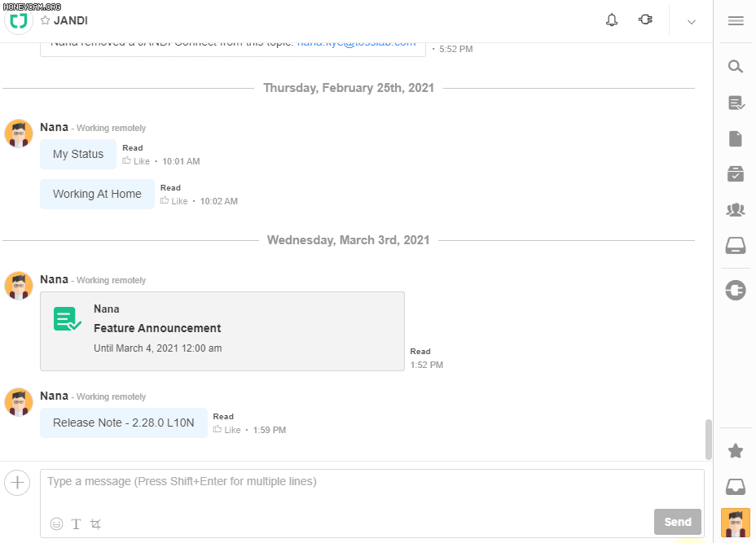Click the chat vertical scrollbar thumb
Screen dimensions: 756x543
[708, 440]
